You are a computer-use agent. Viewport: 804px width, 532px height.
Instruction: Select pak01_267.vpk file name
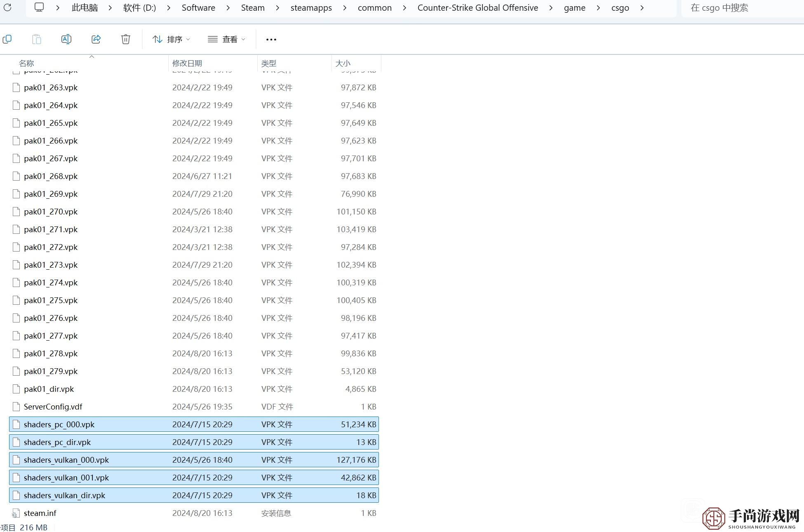point(51,158)
